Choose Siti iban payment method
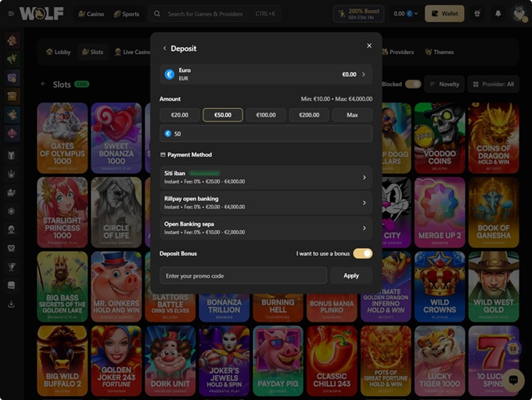The width and height of the screenshot is (532, 400). click(x=266, y=177)
